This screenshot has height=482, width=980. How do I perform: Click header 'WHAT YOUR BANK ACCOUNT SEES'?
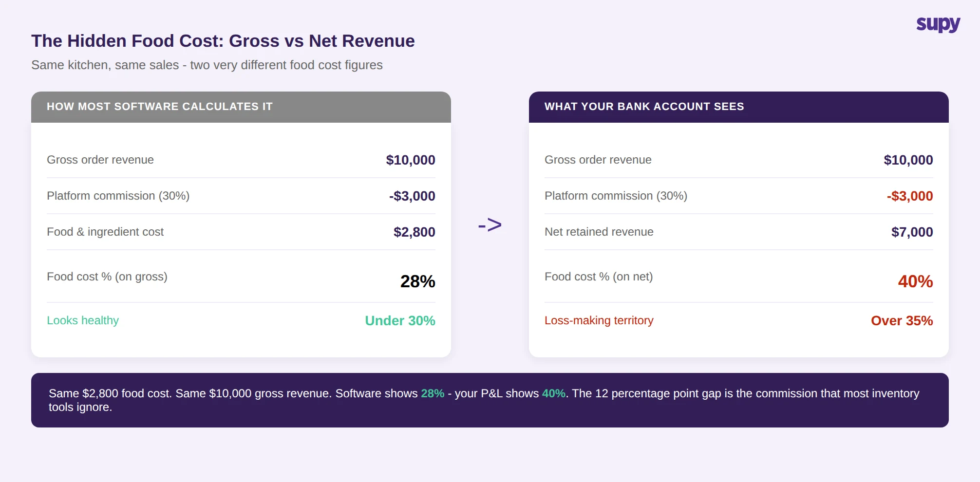644,107
